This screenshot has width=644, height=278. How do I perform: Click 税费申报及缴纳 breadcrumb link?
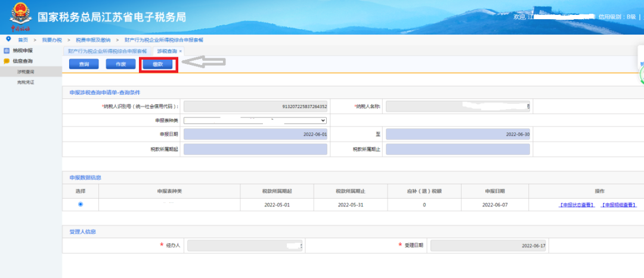[93, 40]
